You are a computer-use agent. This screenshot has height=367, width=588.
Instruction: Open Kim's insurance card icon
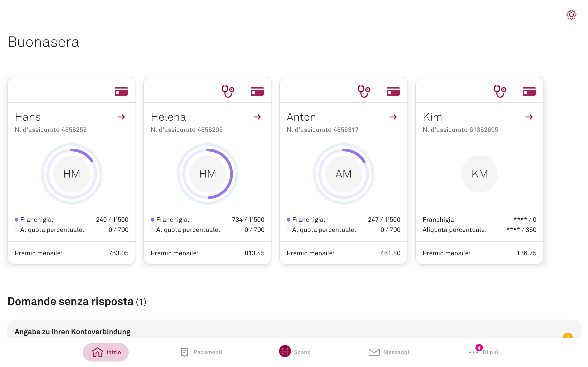pyautogui.click(x=529, y=91)
